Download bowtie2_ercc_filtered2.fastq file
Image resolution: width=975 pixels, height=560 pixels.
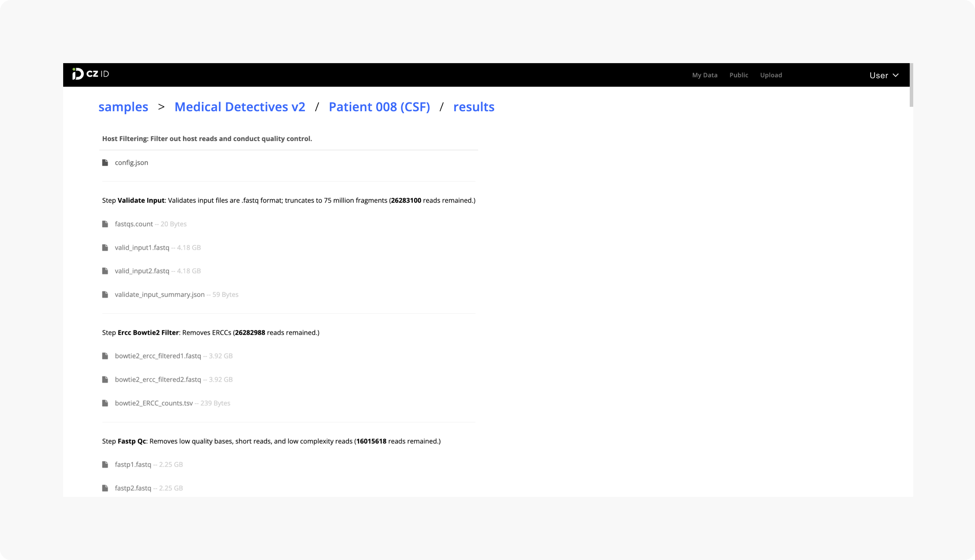(158, 380)
